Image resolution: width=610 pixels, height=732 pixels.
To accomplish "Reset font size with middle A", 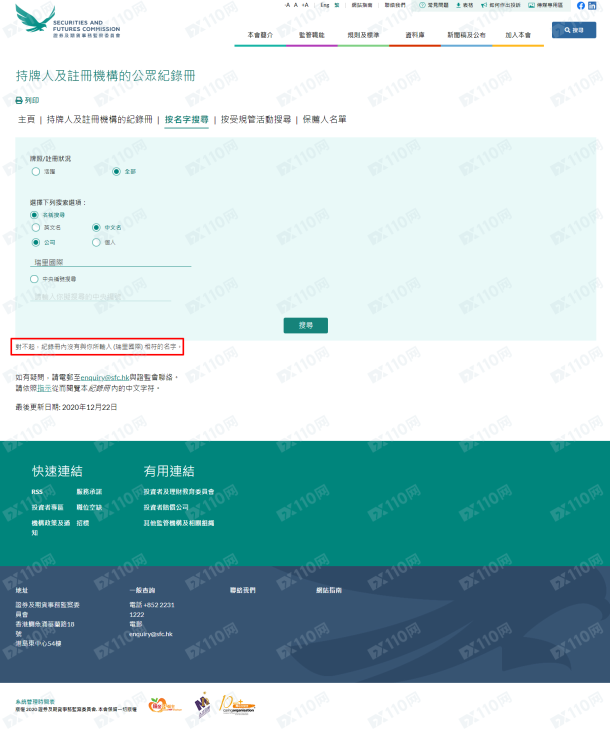I will pos(295,5).
